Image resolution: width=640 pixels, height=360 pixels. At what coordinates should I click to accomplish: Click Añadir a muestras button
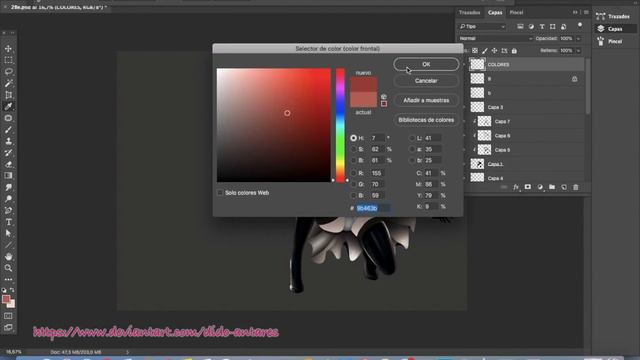[x=426, y=100]
